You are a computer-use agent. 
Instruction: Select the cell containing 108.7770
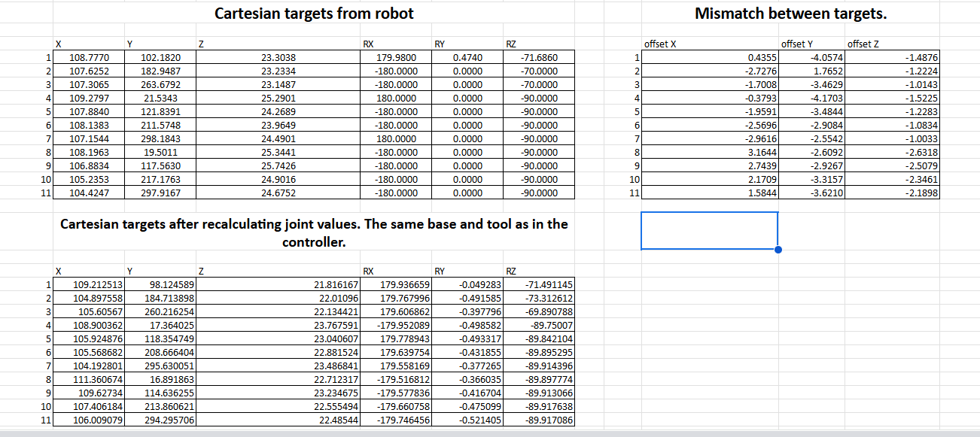tap(89, 57)
